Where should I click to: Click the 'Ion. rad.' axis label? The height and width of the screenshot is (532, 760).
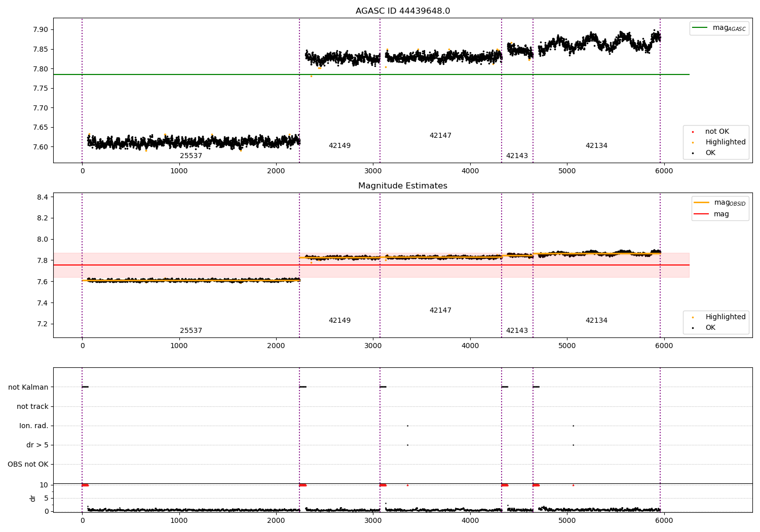(x=34, y=426)
